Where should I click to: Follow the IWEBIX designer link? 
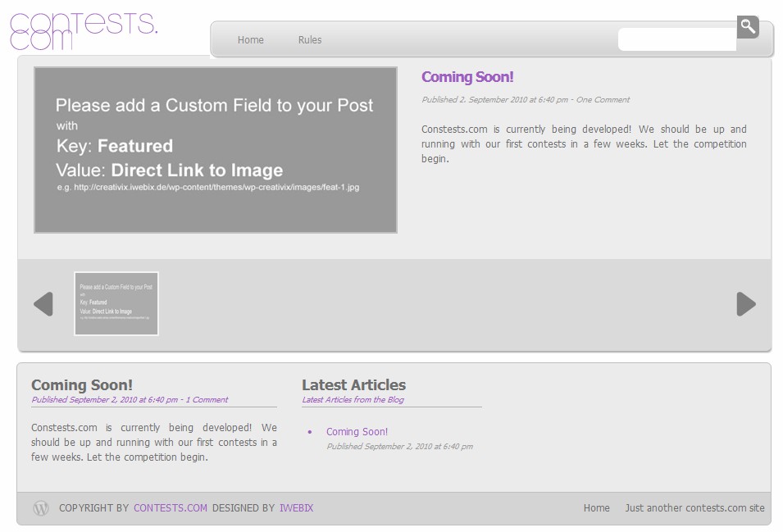(296, 508)
